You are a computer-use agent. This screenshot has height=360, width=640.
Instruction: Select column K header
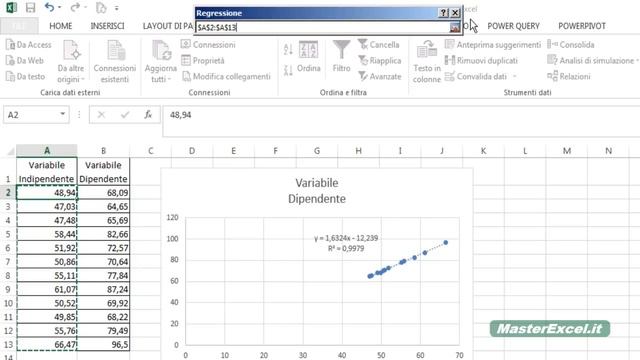click(x=483, y=151)
